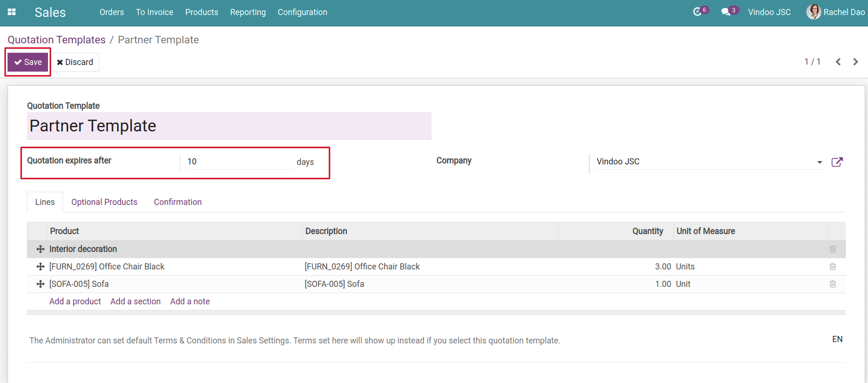Open the To Invoice menu
This screenshot has height=383, width=868.
pos(154,12)
